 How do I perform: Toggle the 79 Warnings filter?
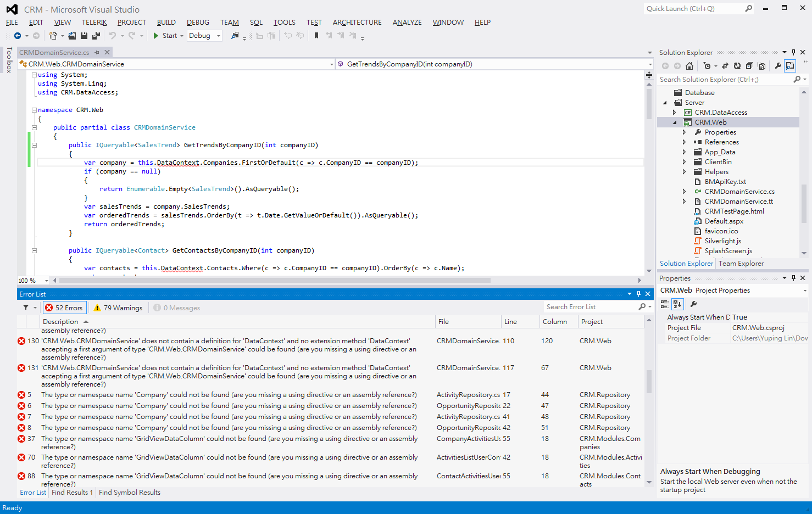pos(118,308)
